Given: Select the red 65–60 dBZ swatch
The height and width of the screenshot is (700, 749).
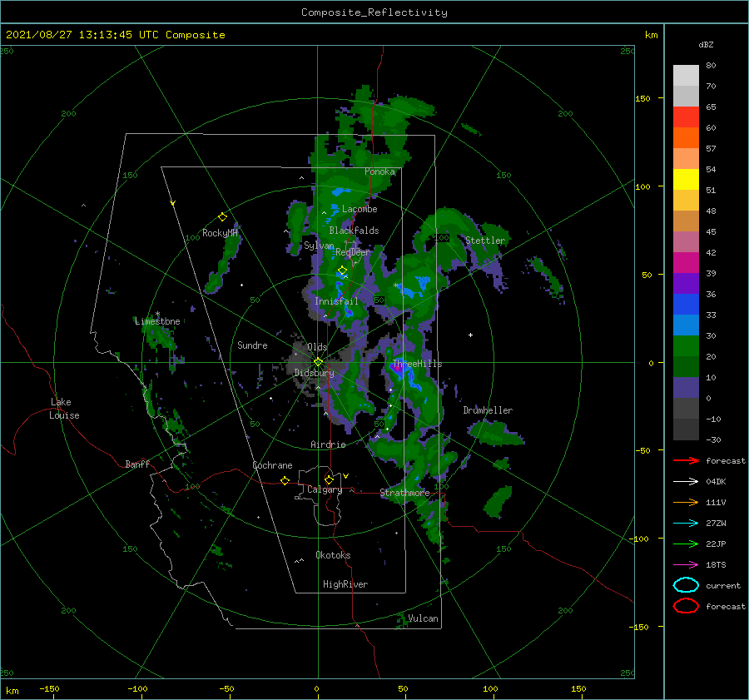Looking at the screenshot, I should click(686, 117).
